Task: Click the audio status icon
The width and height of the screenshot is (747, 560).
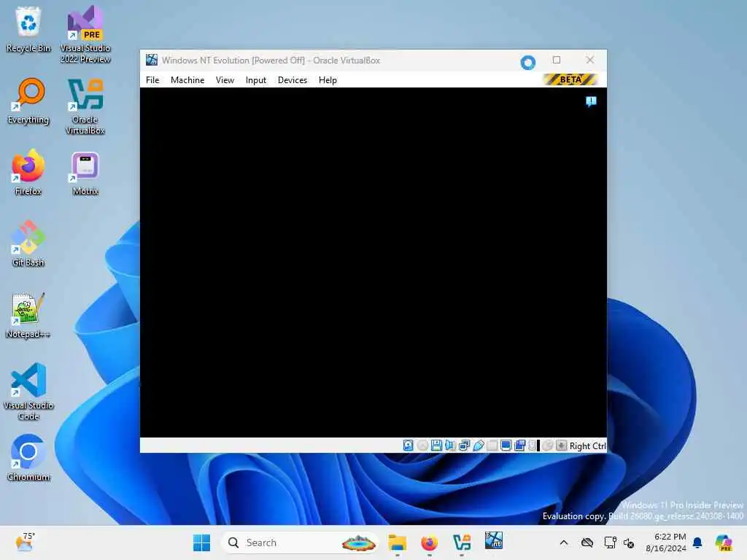Action: coord(450,446)
